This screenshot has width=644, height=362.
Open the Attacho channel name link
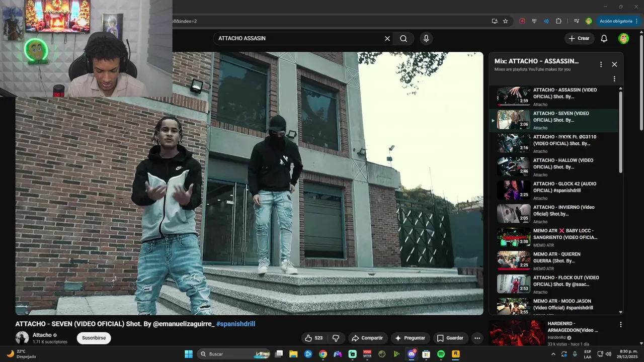click(x=42, y=335)
